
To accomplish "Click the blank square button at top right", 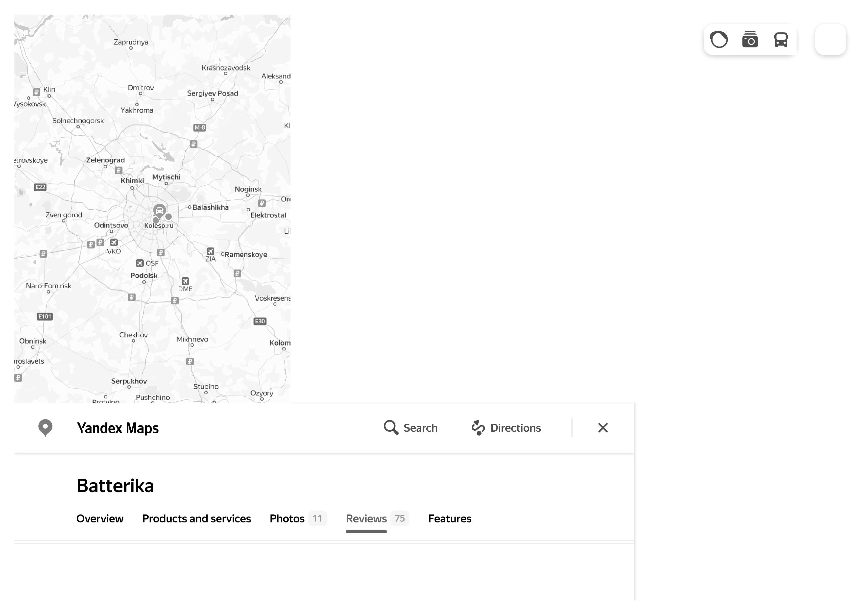I will click(x=831, y=40).
